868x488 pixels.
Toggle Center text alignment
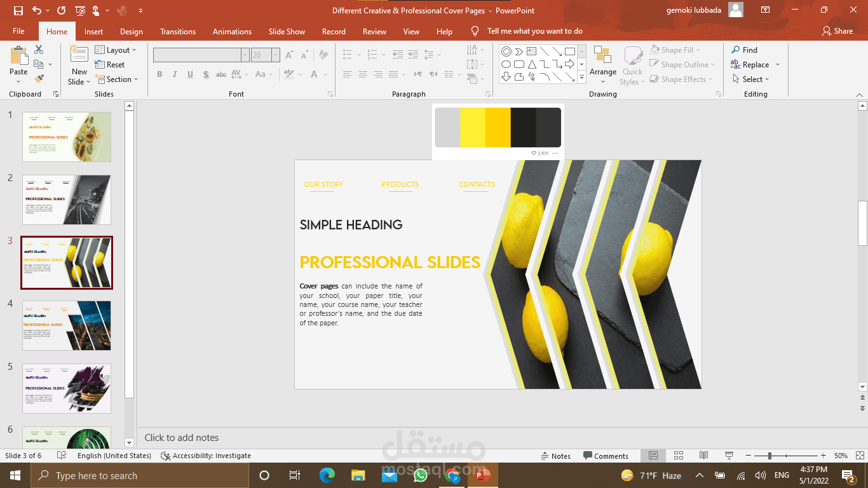tap(362, 74)
